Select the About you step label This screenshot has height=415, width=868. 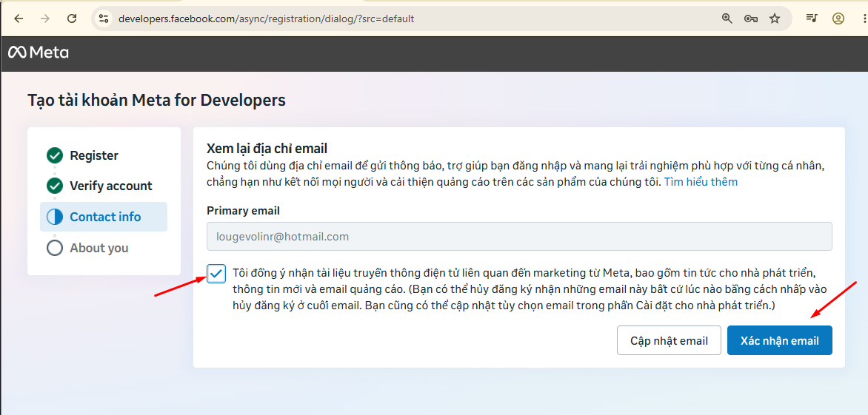(x=99, y=248)
